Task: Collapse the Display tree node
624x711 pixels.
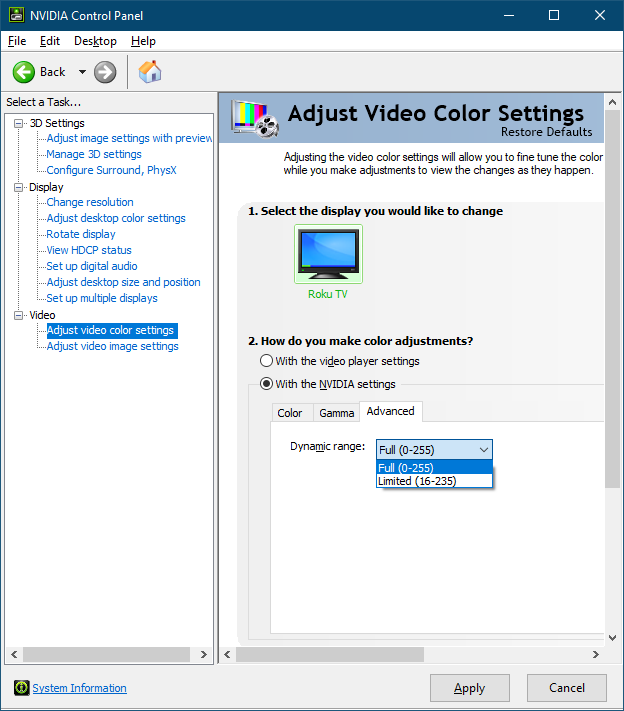Action: pyautogui.click(x=18, y=187)
